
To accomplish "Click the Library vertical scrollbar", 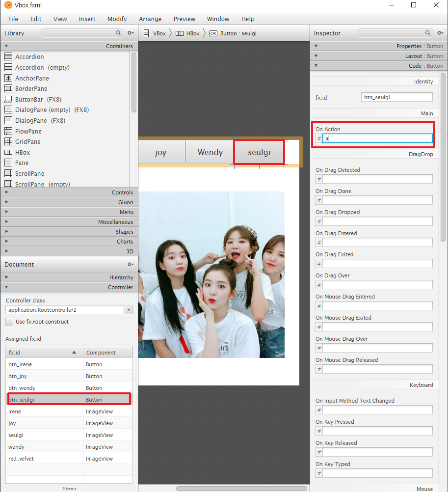I will pos(134,82).
